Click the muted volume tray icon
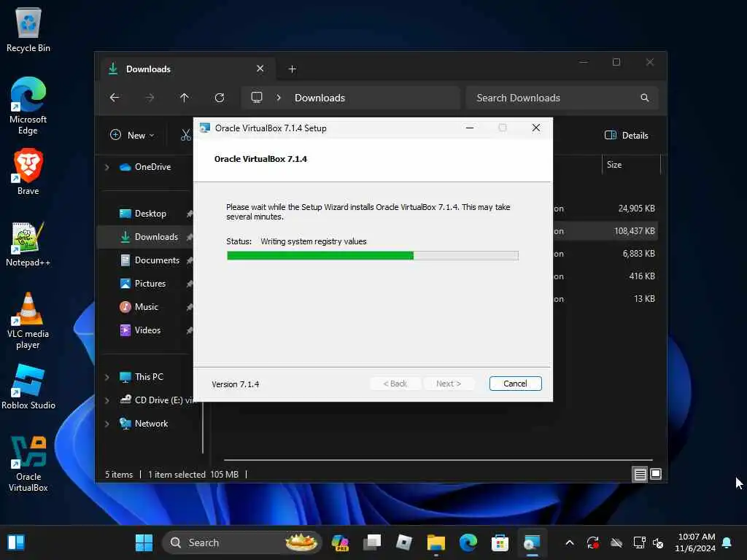This screenshot has width=747, height=560. point(659,542)
